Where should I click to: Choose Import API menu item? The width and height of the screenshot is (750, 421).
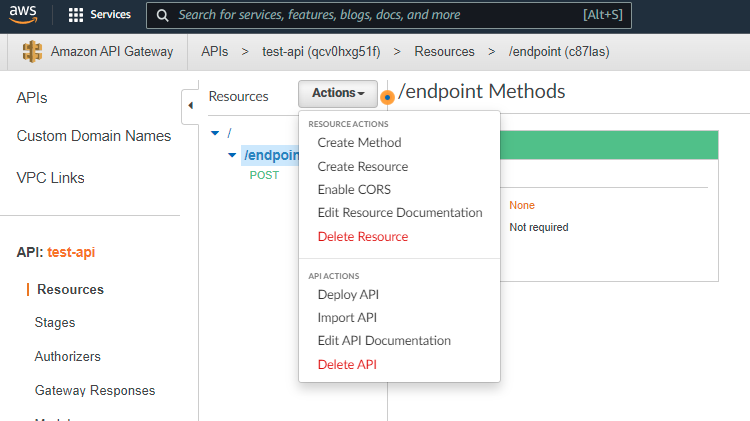click(x=347, y=318)
